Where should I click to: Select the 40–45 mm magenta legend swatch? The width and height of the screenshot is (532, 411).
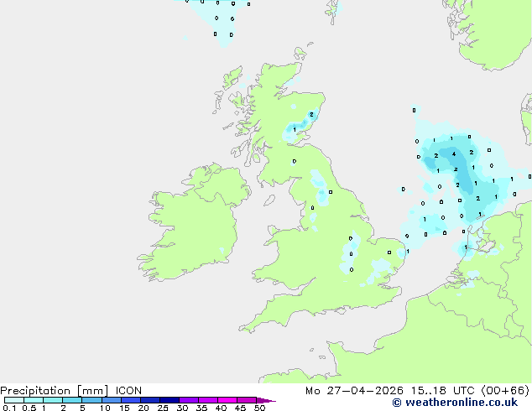(227, 400)
